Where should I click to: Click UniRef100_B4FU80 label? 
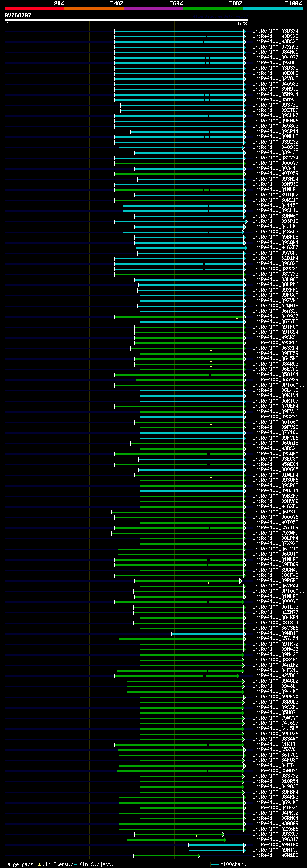[275, 760]
